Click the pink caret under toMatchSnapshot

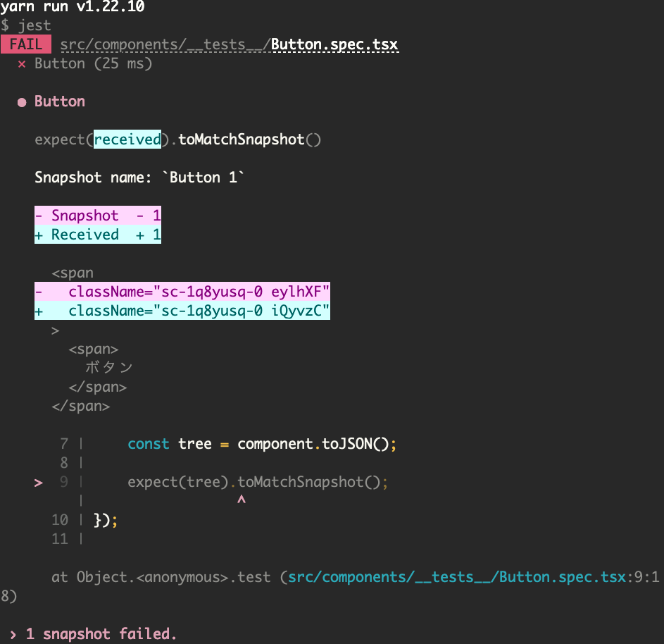(242, 500)
